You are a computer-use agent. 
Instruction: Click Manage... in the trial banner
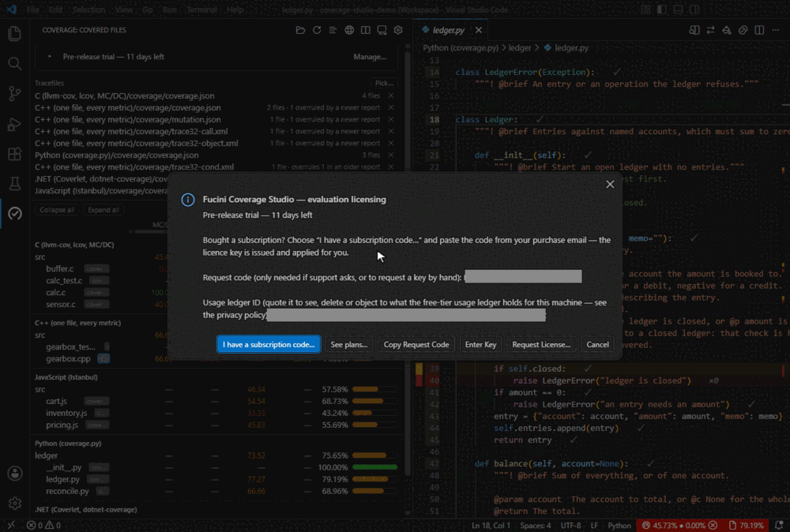click(x=370, y=57)
